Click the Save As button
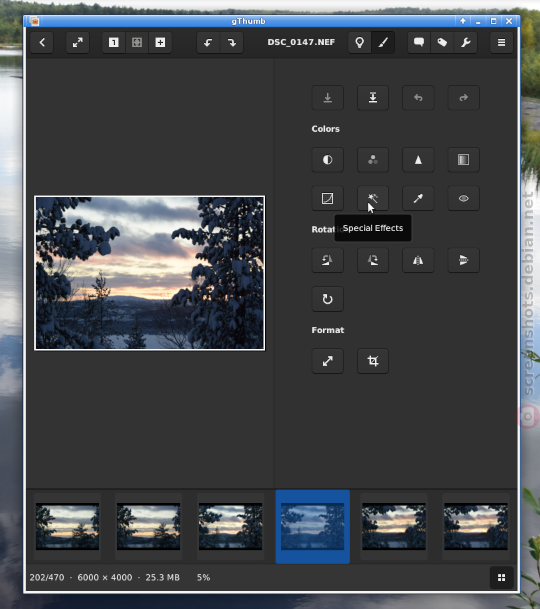 pyautogui.click(x=373, y=97)
